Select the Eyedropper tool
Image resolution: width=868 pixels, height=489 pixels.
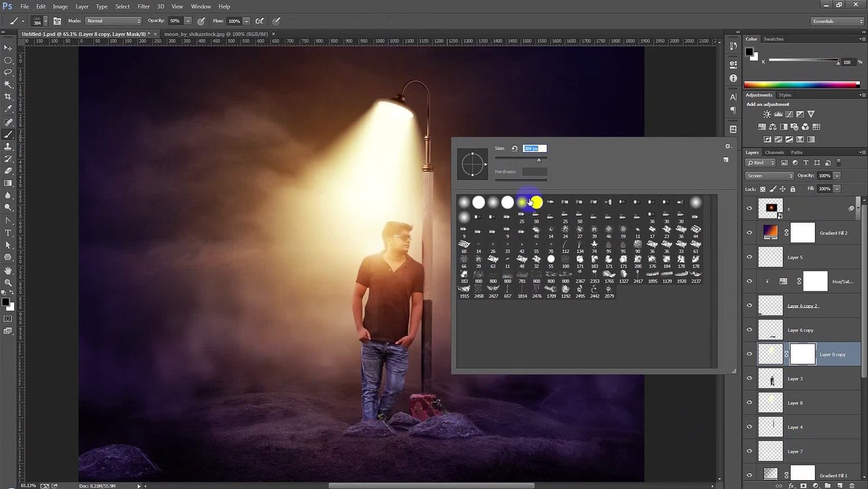pyautogui.click(x=8, y=109)
